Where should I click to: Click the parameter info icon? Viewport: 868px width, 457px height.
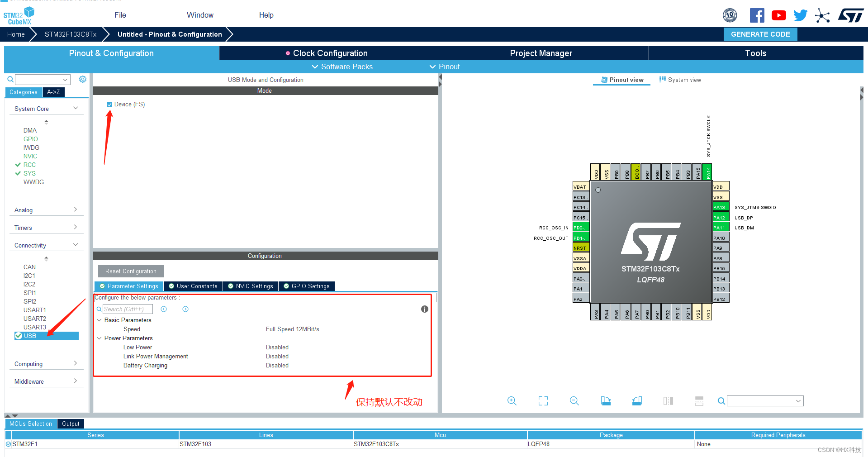pos(425,309)
